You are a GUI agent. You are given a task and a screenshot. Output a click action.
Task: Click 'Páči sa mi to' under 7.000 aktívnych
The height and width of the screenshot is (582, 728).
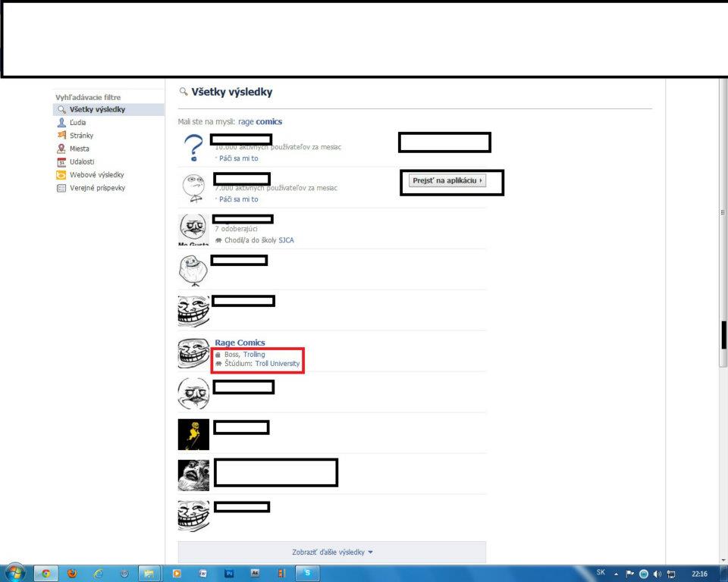238,199
